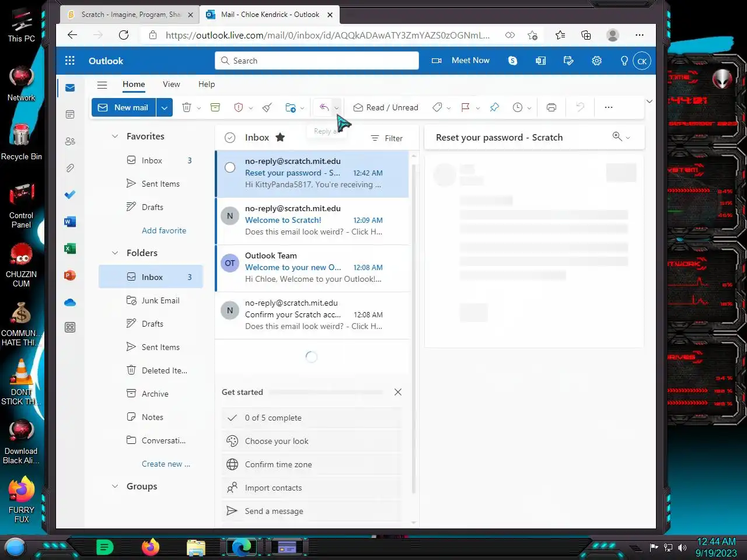Move the message to a folder
This screenshot has height=560, width=747.
click(x=290, y=107)
